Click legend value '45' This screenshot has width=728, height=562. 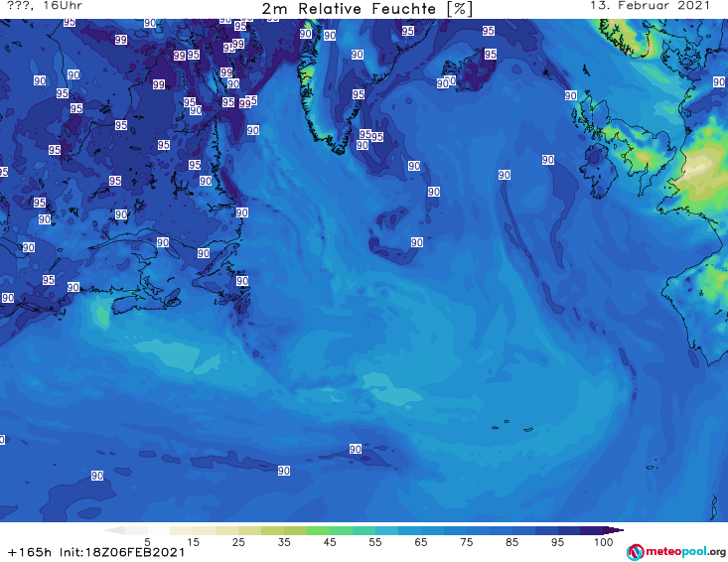click(330, 542)
